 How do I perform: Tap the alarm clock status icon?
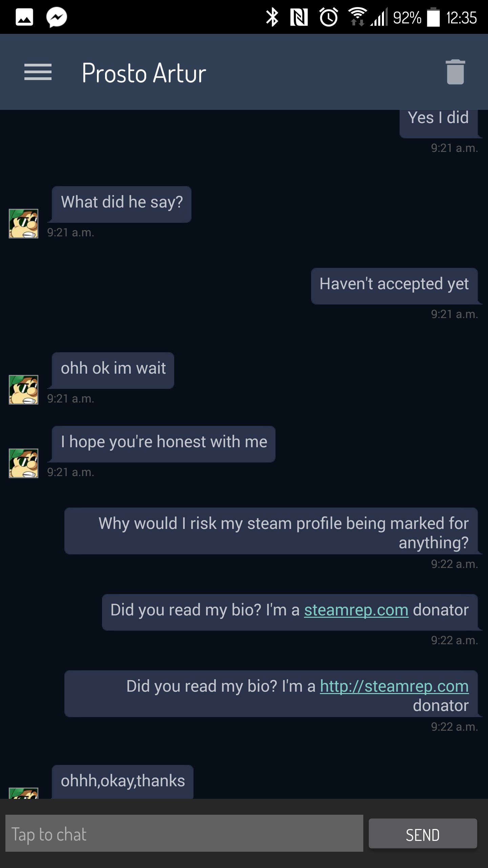click(x=328, y=17)
